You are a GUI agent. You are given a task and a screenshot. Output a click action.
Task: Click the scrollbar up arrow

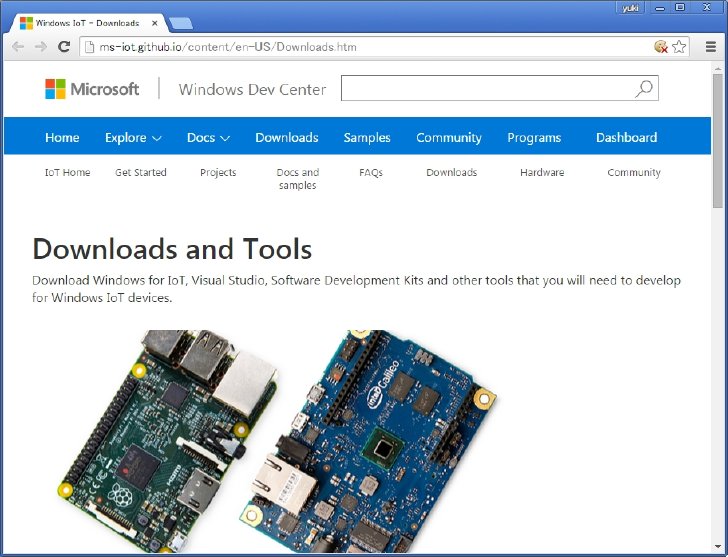pos(718,68)
